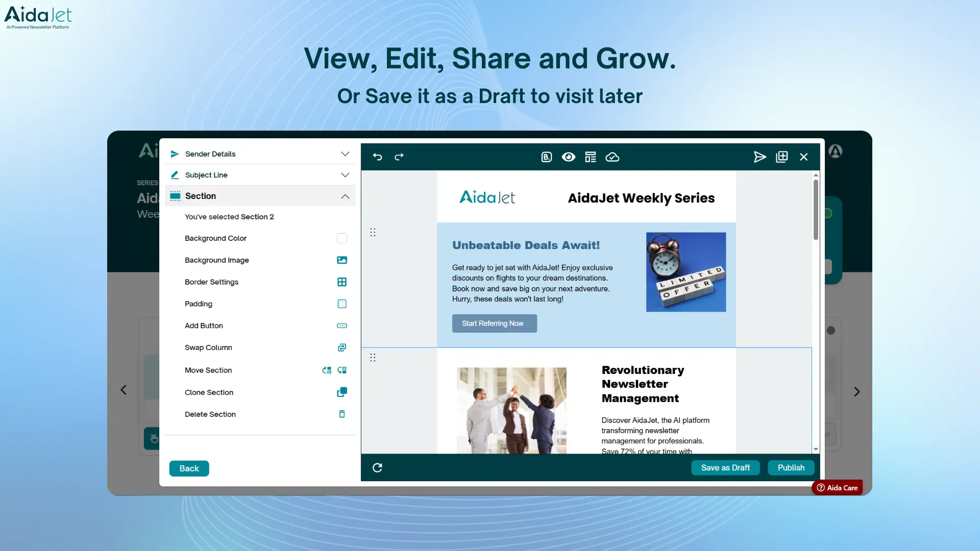Click the Delete Section option label
980x551 pixels.
click(x=210, y=414)
